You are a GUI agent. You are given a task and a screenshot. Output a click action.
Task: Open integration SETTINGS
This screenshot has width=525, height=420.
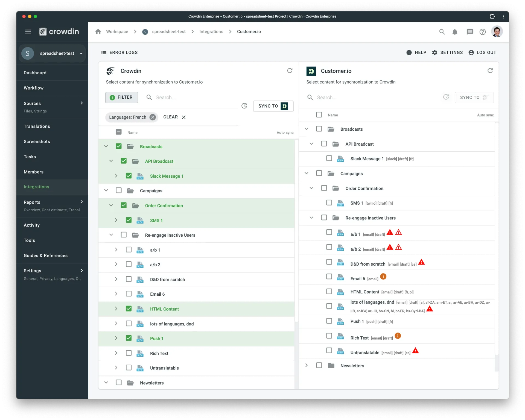click(x=447, y=52)
